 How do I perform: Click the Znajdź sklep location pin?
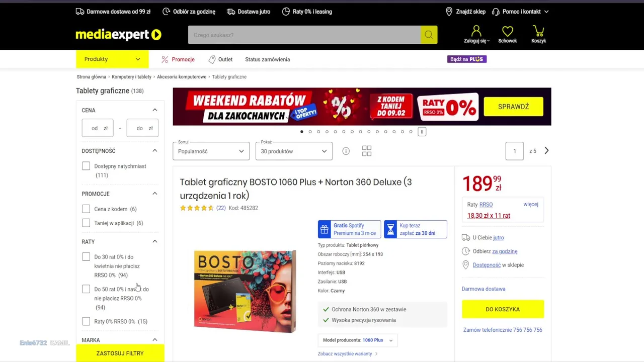click(x=449, y=12)
